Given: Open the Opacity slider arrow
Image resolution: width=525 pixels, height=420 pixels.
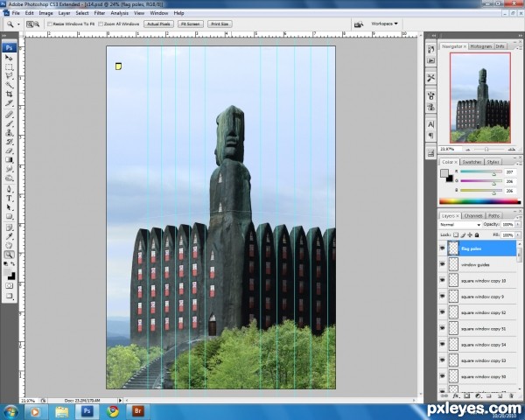Looking at the screenshot, I should 518,224.
